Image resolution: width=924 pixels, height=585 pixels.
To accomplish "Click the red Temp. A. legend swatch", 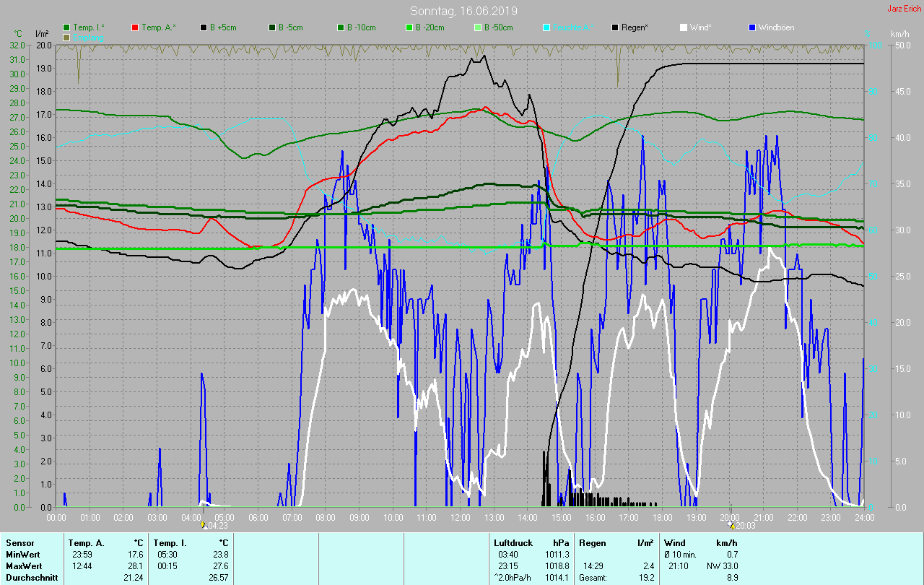I will (135, 27).
